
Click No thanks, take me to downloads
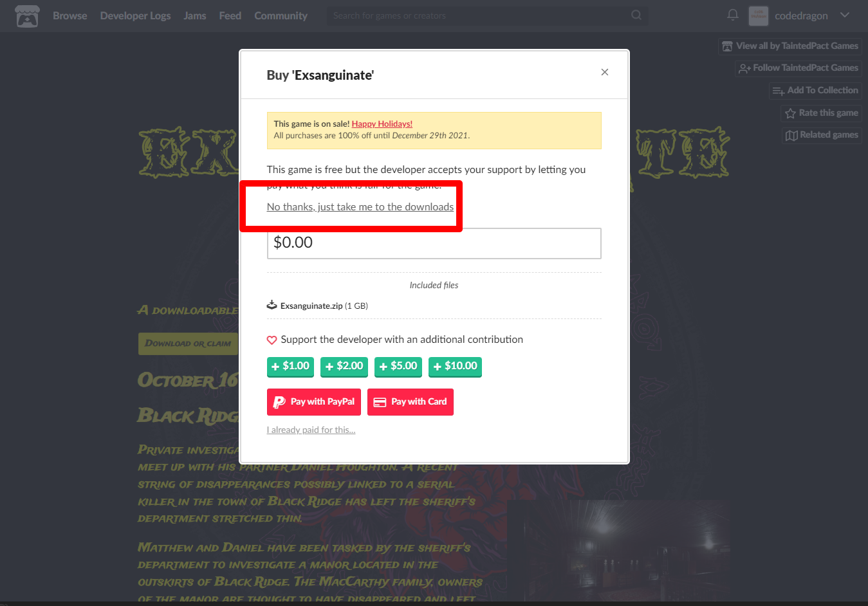[x=360, y=207]
